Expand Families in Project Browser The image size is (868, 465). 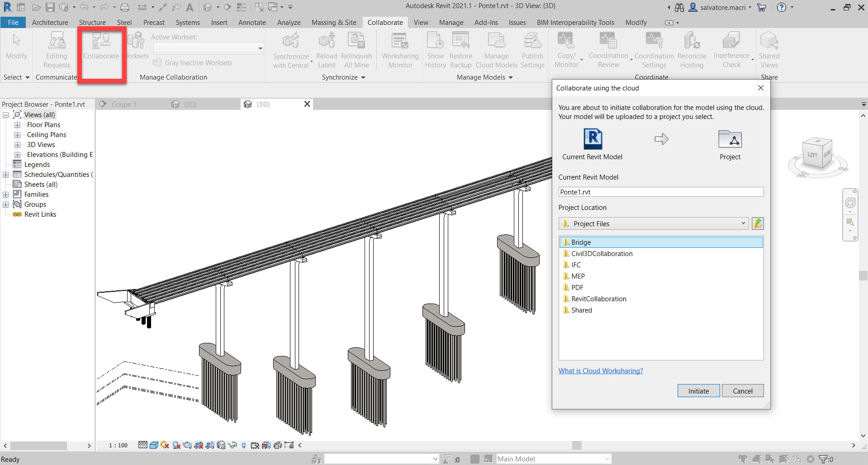(6, 195)
